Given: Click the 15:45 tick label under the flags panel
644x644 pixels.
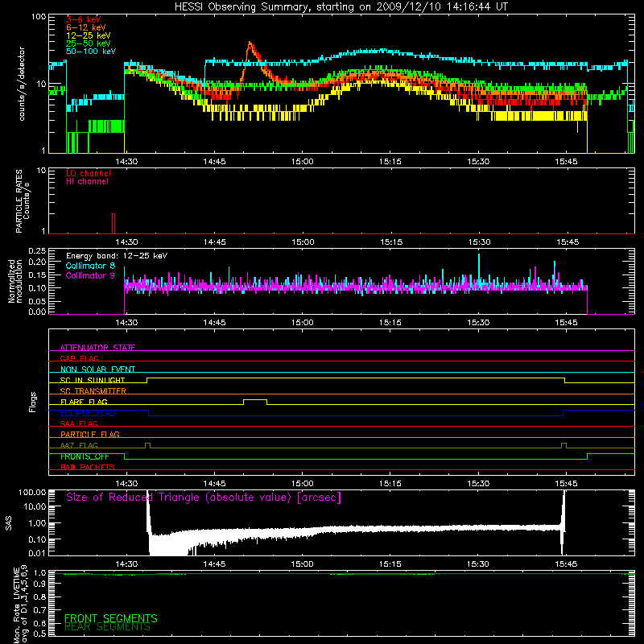Looking at the screenshot, I should [x=567, y=484].
